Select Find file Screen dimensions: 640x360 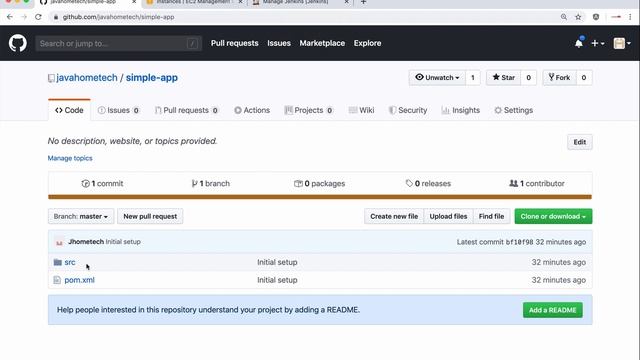pos(491,216)
